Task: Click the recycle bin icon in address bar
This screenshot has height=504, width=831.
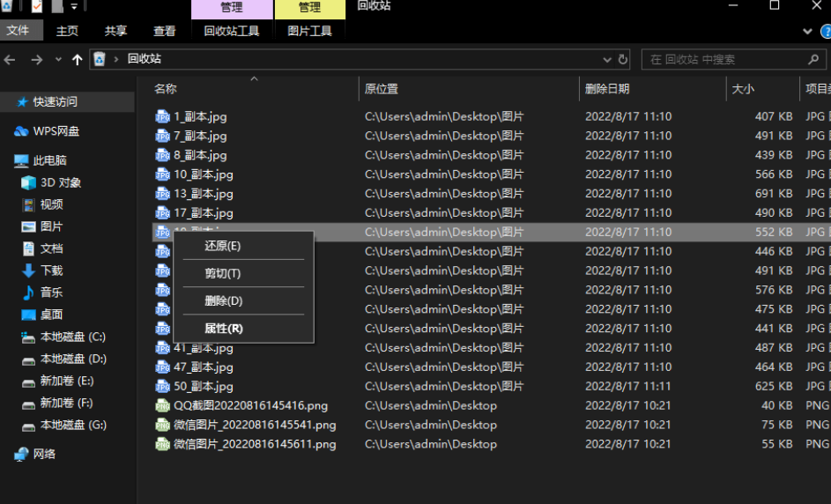Action: click(x=99, y=59)
